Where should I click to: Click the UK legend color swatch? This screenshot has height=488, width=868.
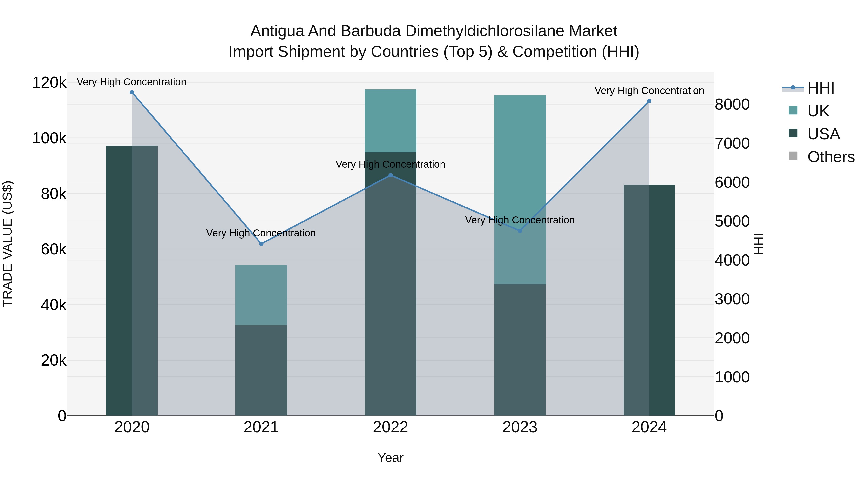(x=793, y=110)
